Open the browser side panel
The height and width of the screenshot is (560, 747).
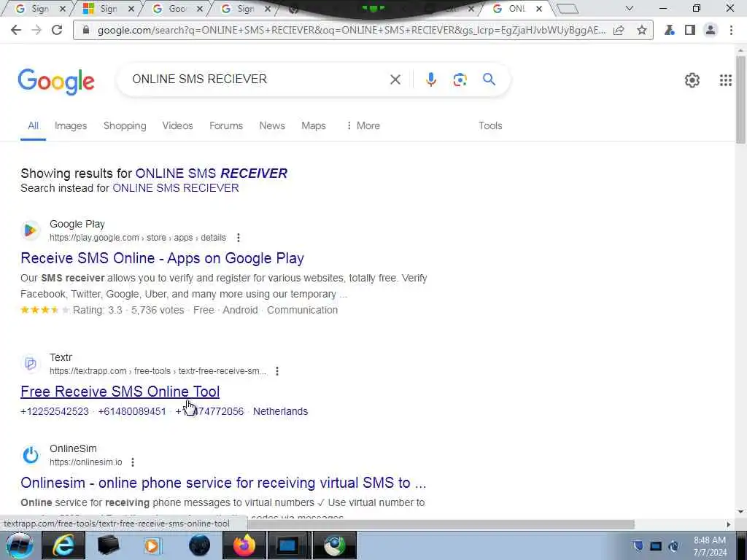[x=690, y=30]
